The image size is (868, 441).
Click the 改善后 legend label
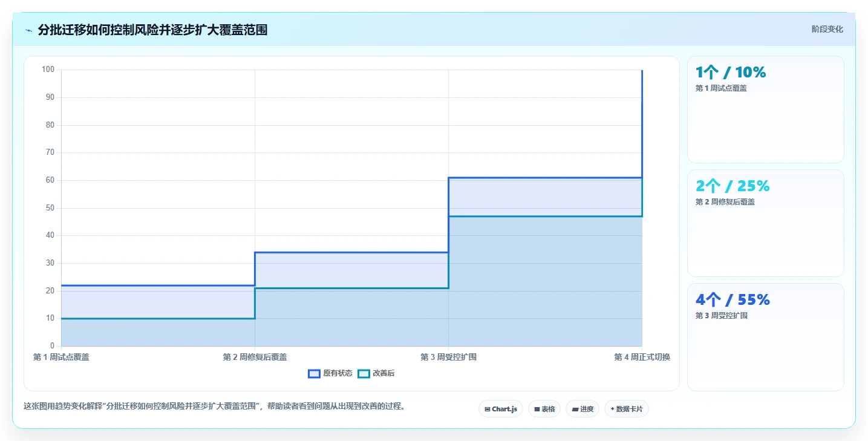(383, 374)
